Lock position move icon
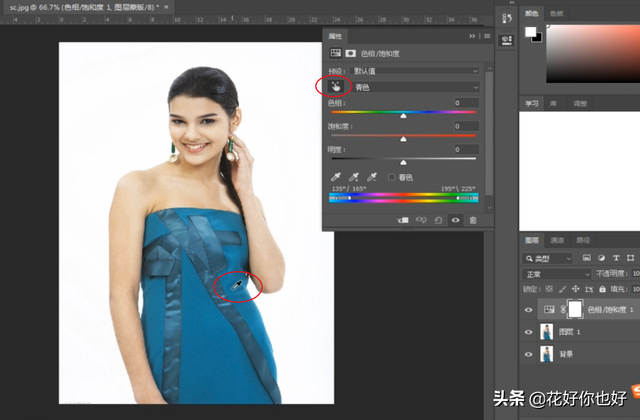 [x=576, y=289]
